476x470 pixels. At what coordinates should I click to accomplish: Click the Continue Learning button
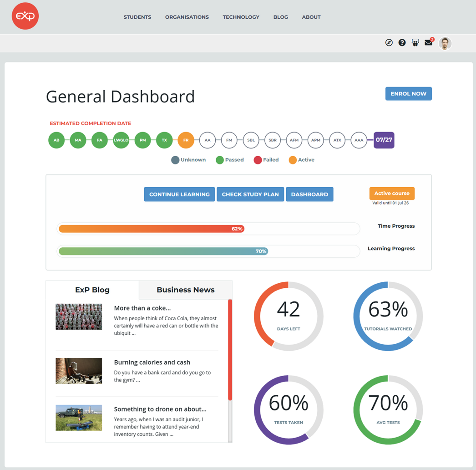[x=179, y=194]
